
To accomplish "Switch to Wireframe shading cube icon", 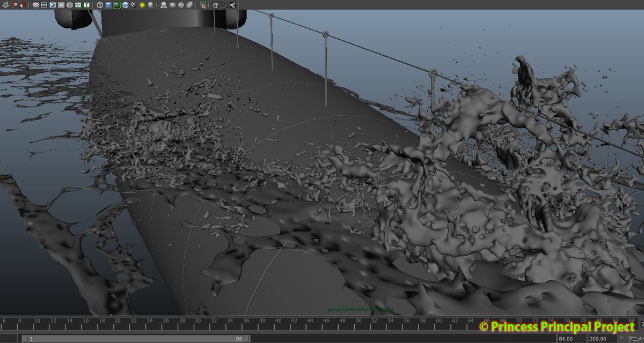I will pyautogui.click(x=100, y=5).
